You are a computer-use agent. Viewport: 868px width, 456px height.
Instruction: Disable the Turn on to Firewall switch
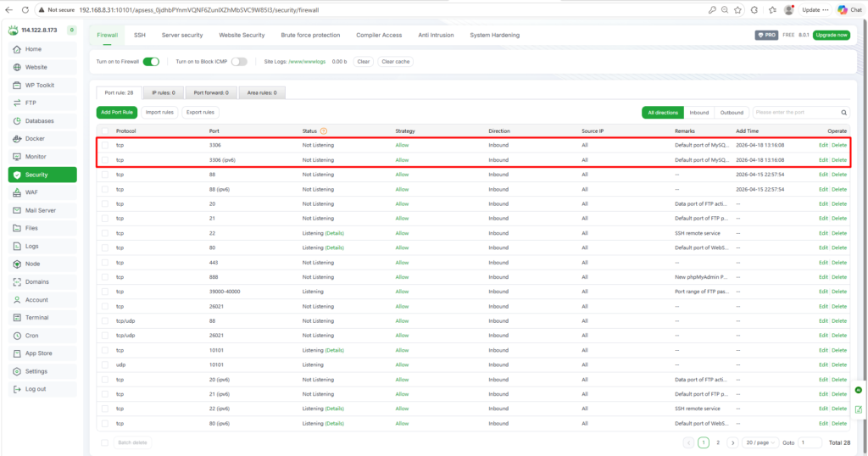(151, 62)
